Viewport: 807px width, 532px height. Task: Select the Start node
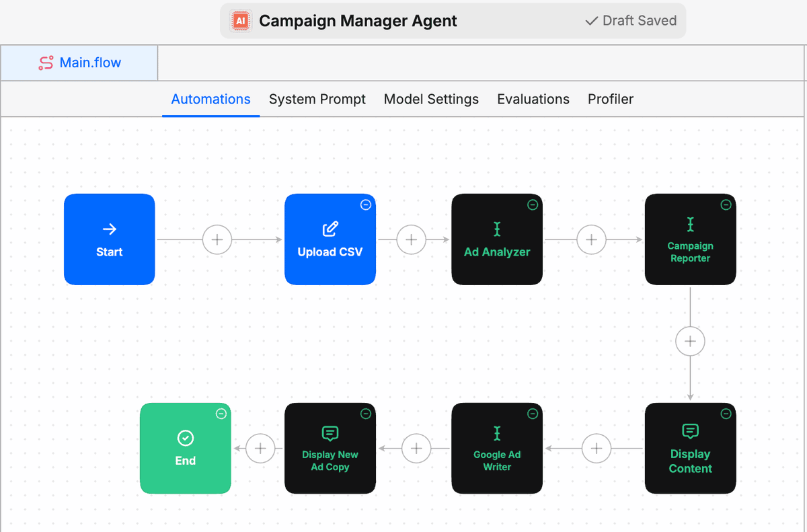tap(110, 239)
